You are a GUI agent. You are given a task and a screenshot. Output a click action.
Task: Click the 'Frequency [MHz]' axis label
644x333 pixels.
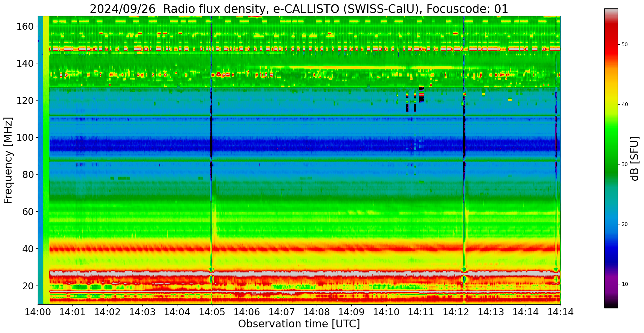(8, 160)
